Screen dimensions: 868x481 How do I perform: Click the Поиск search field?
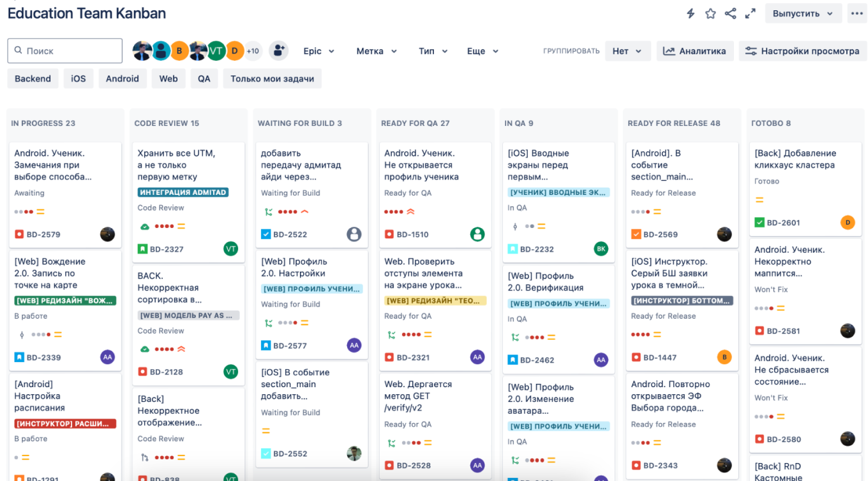coord(65,51)
